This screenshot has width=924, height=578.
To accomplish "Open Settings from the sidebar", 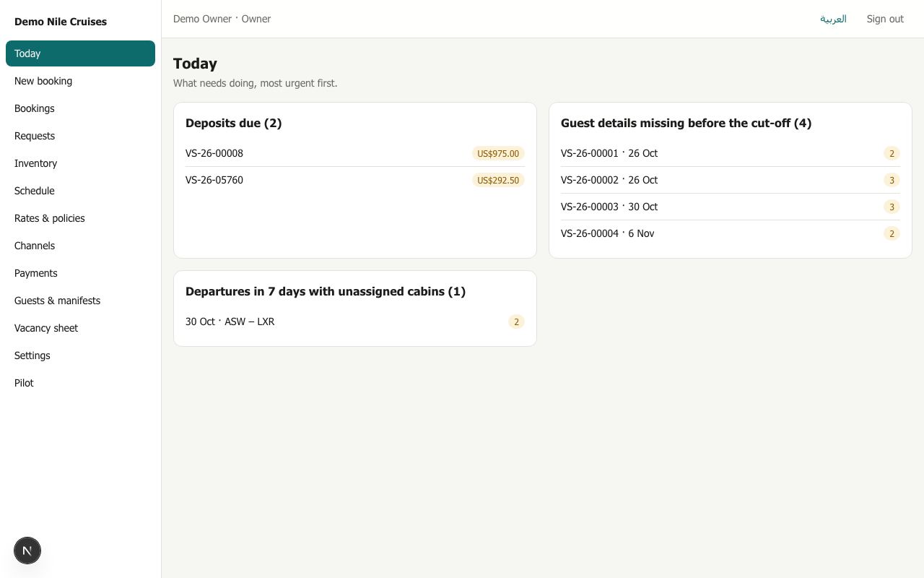I will (80, 355).
